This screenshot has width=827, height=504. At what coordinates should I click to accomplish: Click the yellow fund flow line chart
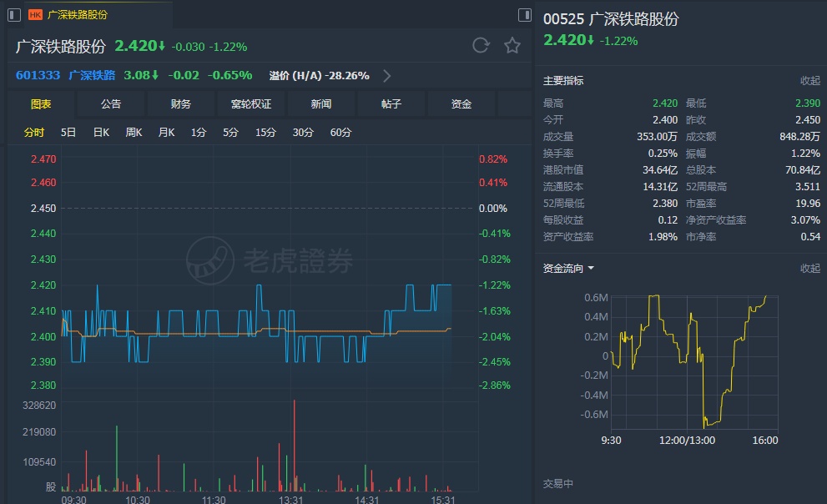click(688, 361)
